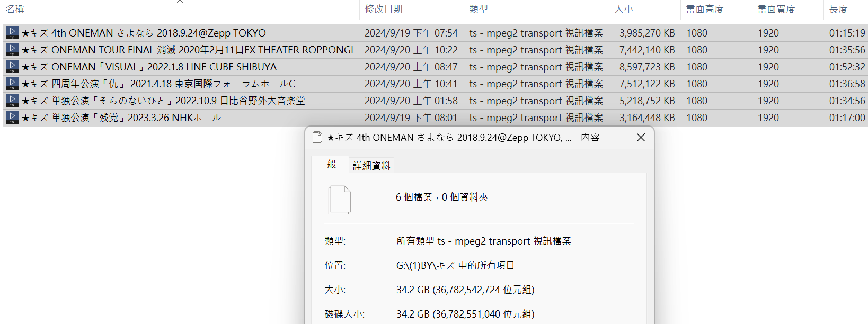Click the 磁碟大小: label in properties
Screen dimensions: 868x324
tap(344, 314)
